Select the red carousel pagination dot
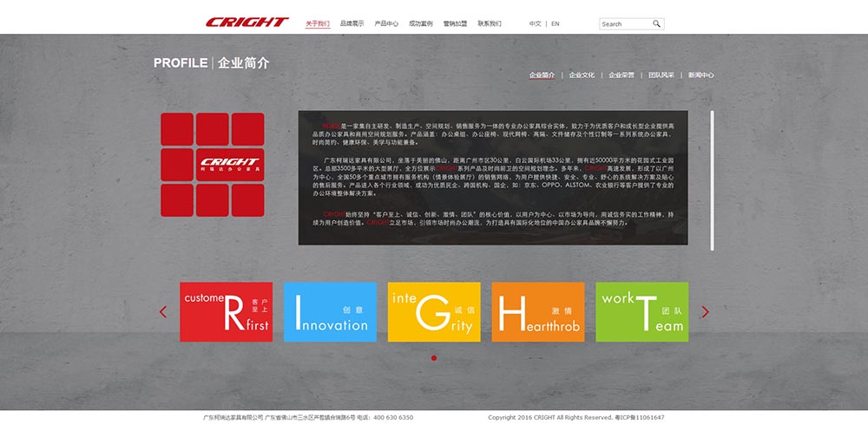The height and width of the screenshot is (424, 868). 434,357
